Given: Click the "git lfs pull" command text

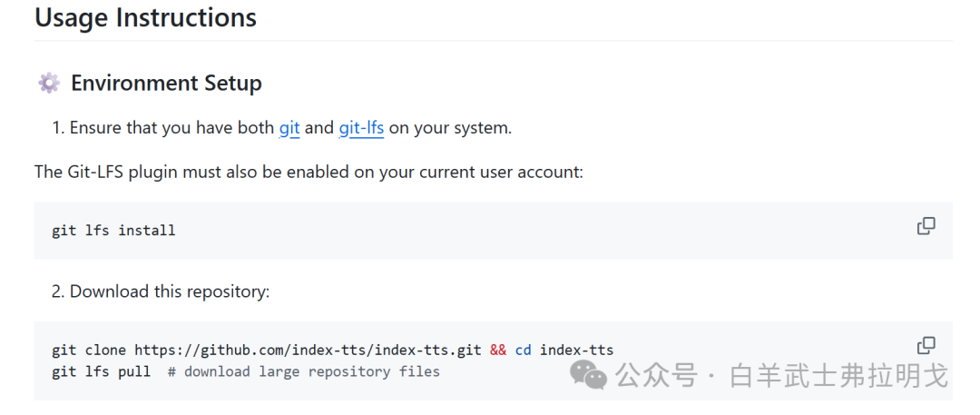Looking at the screenshot, I should 101,371.
